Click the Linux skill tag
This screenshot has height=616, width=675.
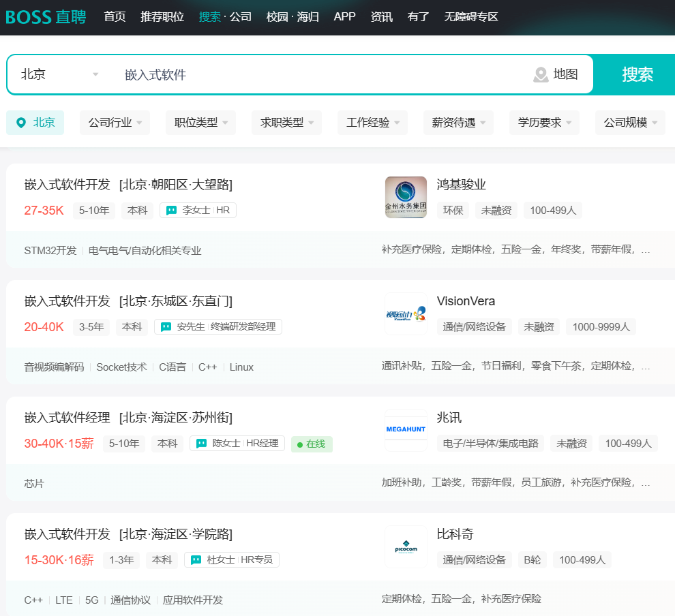tap(241, 367)
